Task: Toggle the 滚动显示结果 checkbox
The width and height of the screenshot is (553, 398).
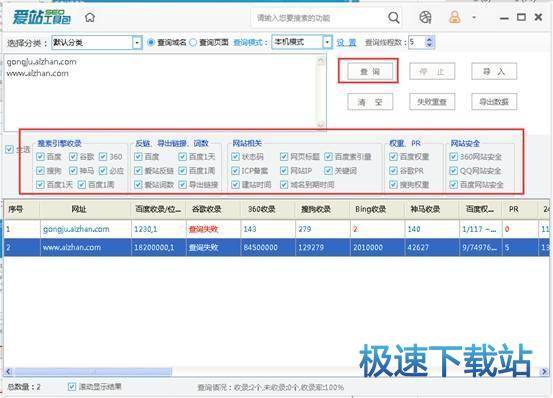Action: [x=72, y=387]
